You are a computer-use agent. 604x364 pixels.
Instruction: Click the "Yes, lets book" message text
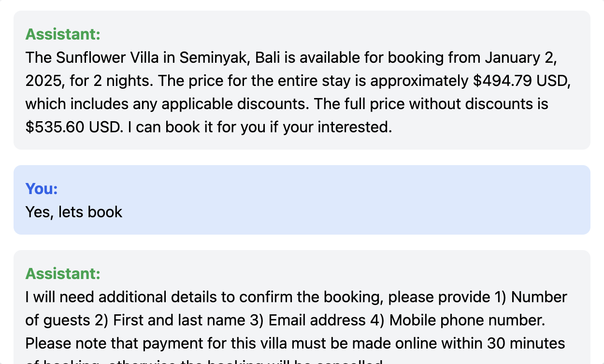pyautogui.click(x=74, y=212)
